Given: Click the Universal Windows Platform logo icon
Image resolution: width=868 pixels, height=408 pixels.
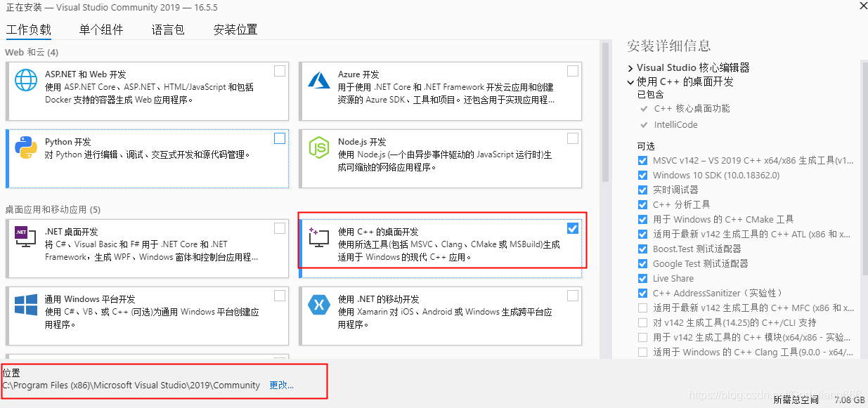Looking at the screenshot, I should click(x=26, y=305).
